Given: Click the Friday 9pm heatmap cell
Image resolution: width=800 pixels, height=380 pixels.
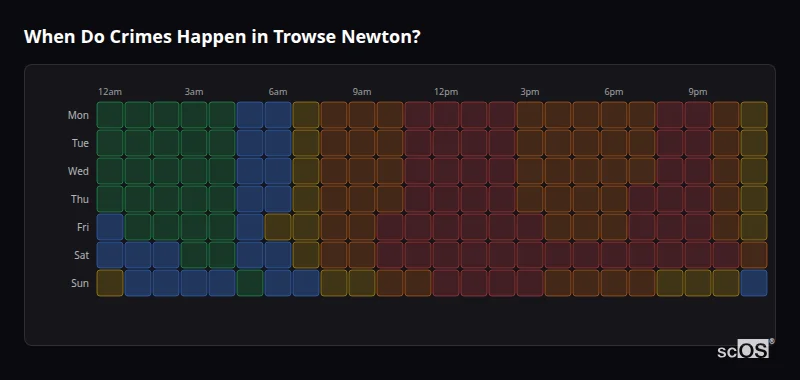Looking at the screenshot, I should (698, 227).
